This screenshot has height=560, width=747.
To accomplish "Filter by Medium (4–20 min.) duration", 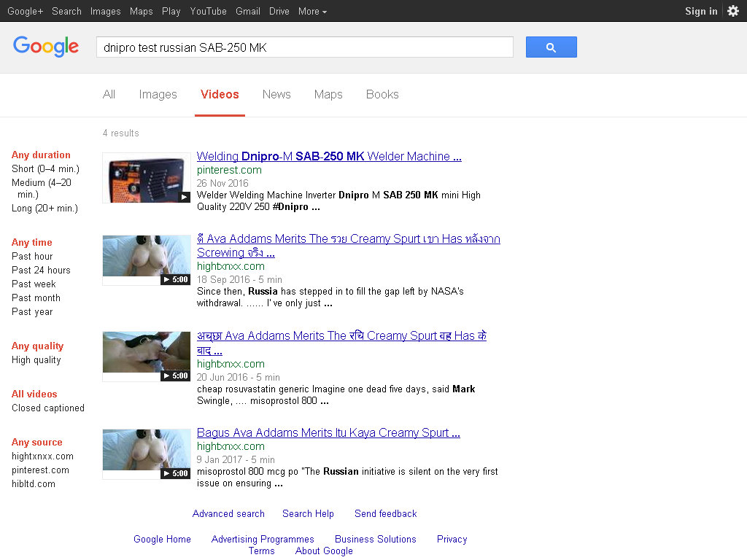I will click(x=42, y=188).
